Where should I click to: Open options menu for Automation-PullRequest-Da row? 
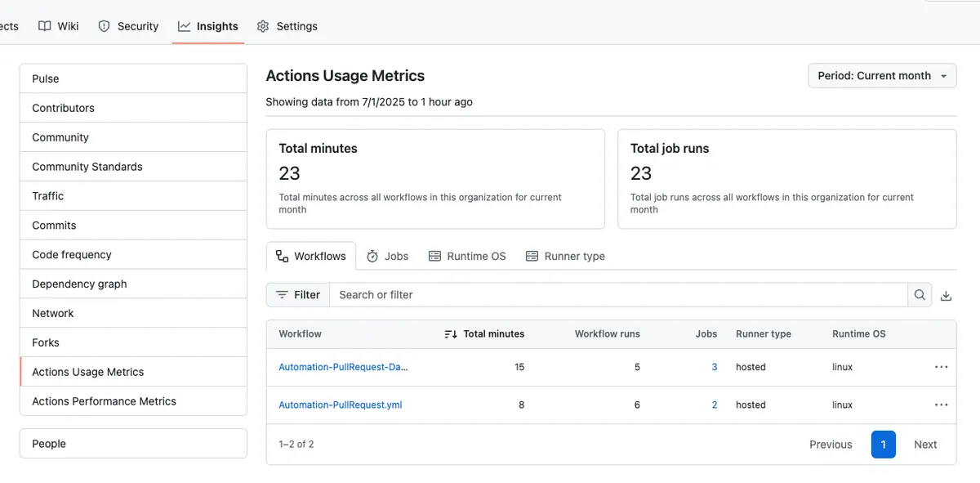(x=941, y=367)
